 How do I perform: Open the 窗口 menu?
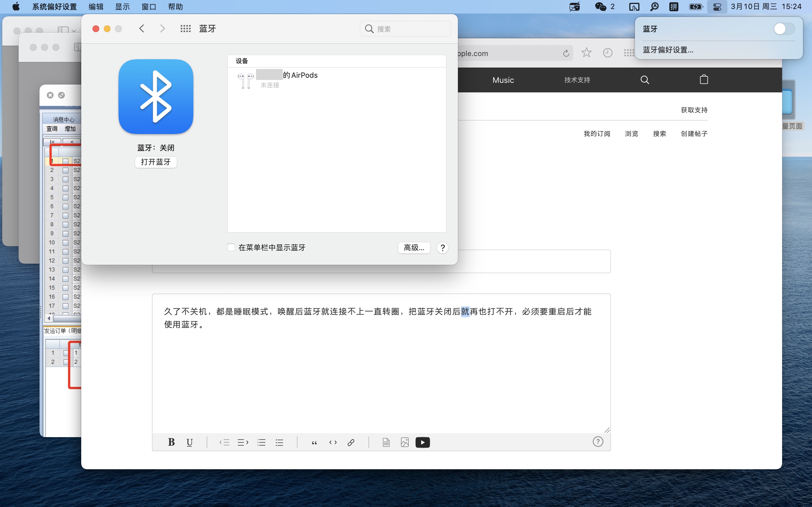pos(149,7)
